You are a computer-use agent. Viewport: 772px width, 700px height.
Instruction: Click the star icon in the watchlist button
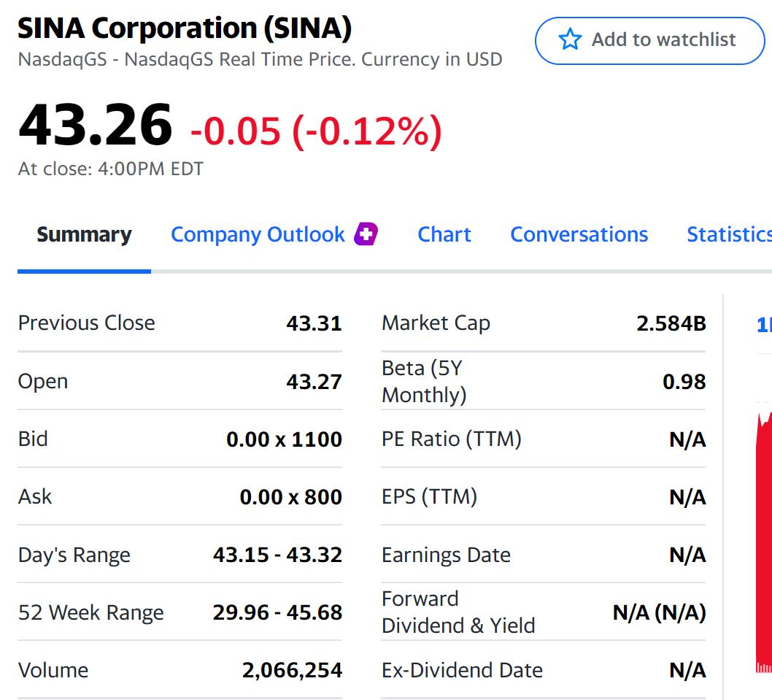pos(570,39)
